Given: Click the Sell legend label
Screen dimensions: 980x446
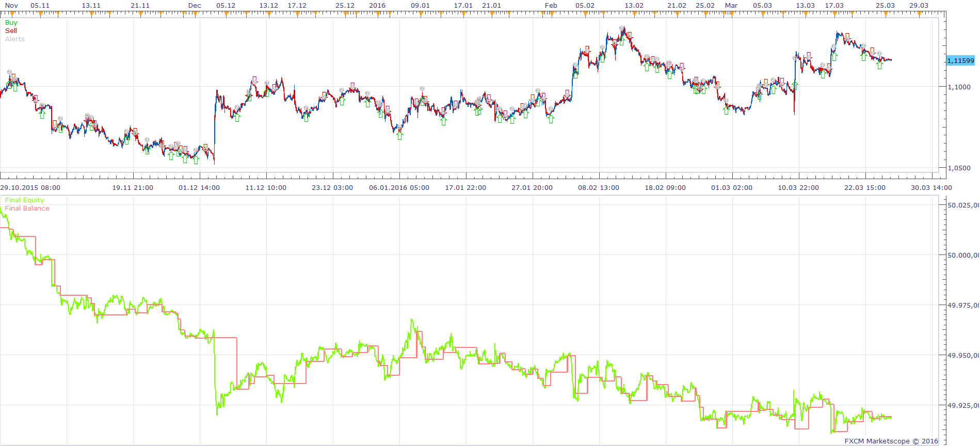Looking at the screenshot, I should [11, 31].
